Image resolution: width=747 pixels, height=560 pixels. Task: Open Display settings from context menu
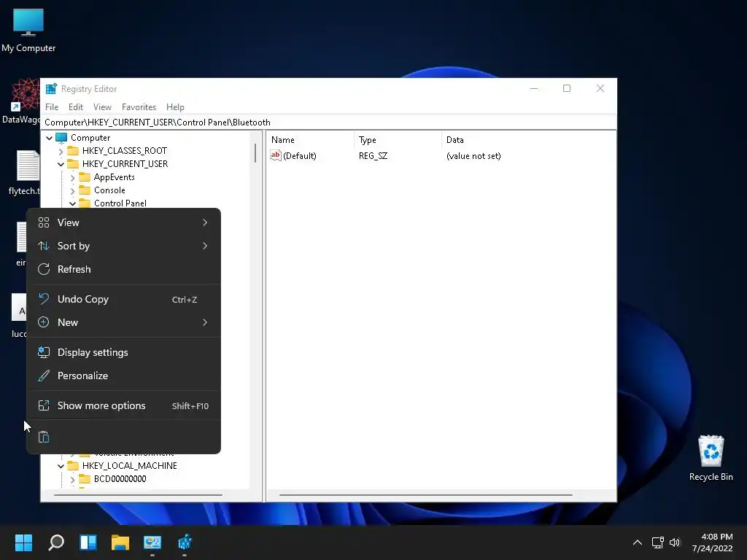point(124,352)
